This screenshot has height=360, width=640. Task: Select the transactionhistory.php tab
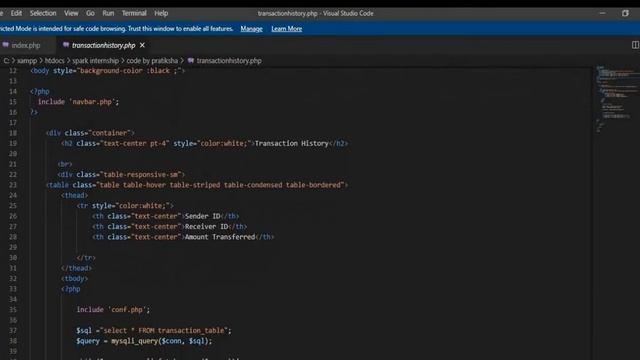[103, 45]
